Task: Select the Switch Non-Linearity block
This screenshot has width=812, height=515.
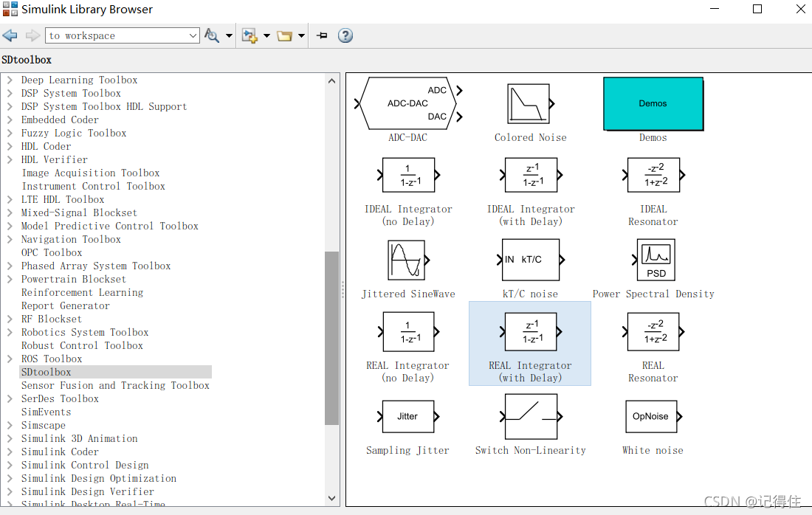Action: click(x=531, y=417)
